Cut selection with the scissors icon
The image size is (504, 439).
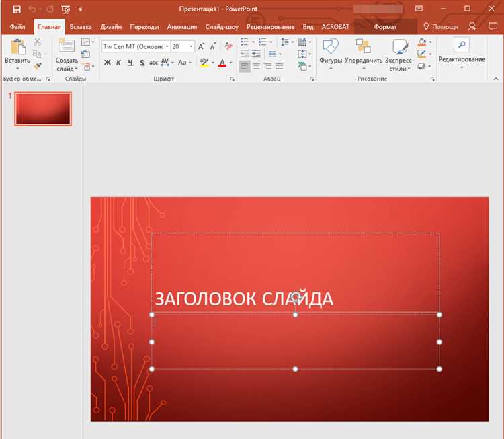tap(37, 42)
